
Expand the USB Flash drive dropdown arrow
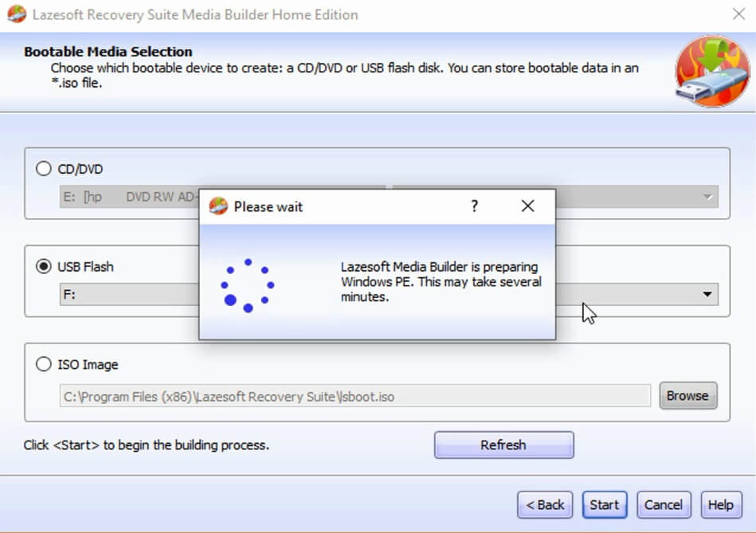point(707,294)
